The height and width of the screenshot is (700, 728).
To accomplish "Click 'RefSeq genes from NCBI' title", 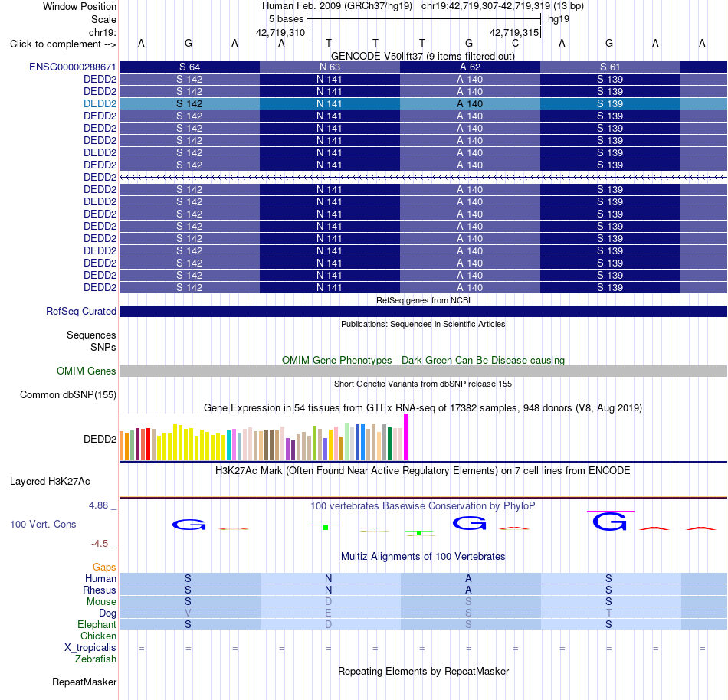I will coord(423,300).
